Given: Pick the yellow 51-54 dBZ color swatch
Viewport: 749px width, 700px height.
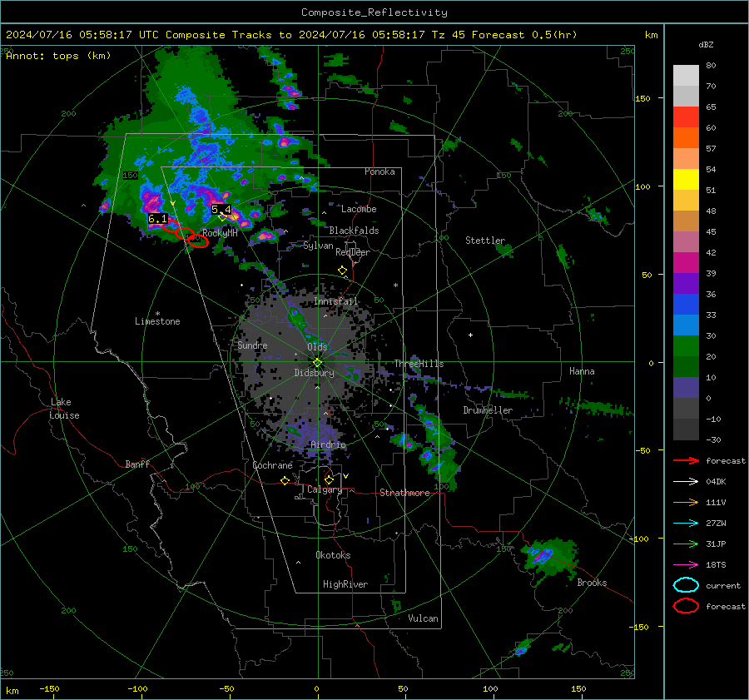Looking at the screenshot, I should pyautogui.click(x=686, y=180).
